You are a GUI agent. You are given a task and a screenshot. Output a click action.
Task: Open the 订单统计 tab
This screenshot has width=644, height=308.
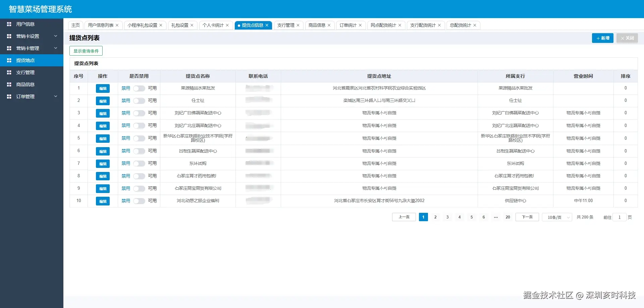[x=348, y=25]
